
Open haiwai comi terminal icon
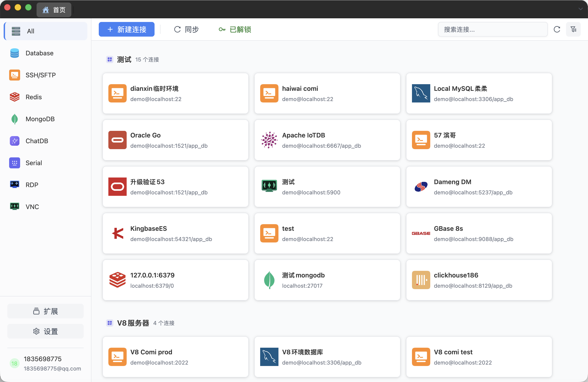tap(269, 94)
